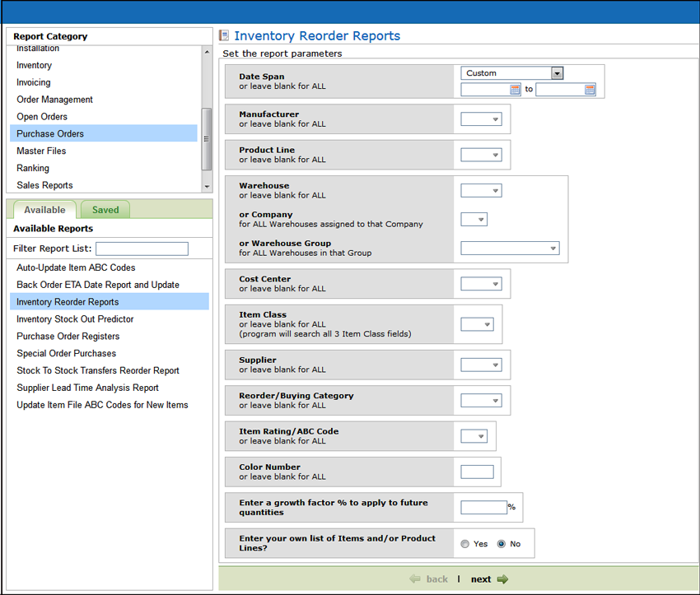Click the growth factor percent field

pos(483,507)
